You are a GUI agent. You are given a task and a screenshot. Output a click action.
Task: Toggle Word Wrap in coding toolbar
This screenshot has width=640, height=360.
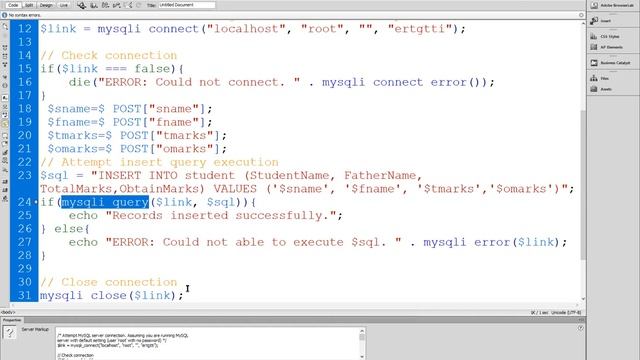(x=5, y=115)
